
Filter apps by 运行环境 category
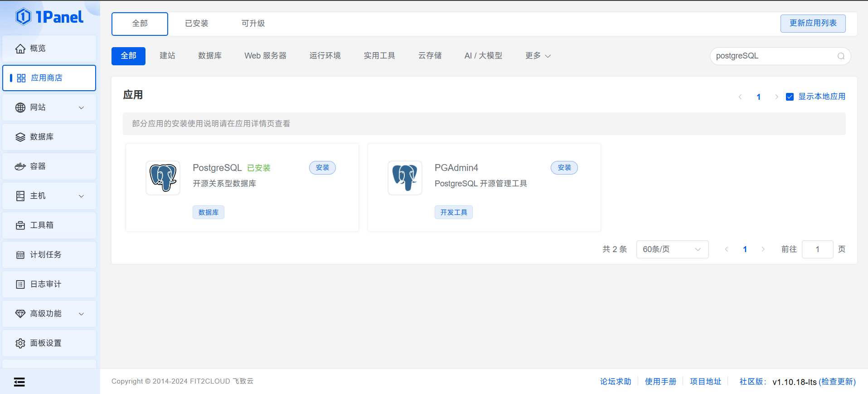[x=325, y=56]
